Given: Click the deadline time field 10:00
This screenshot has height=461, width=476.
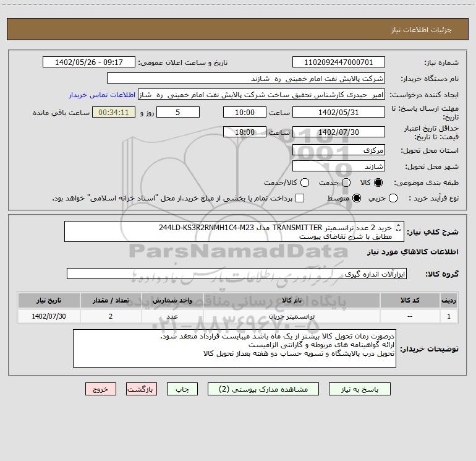Looking at the screenshot, I should point(245,112).
